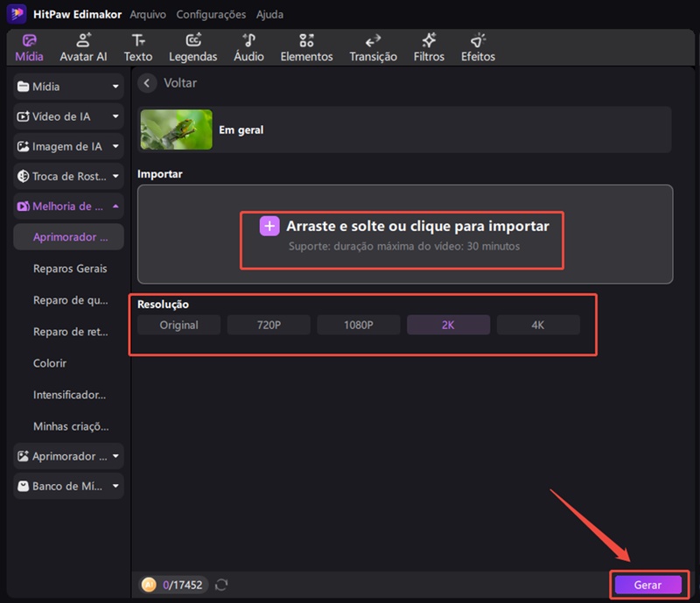This screenshot has height=603, width=700.
Task: Open the Transição tab
Action: tap(374, 48)
